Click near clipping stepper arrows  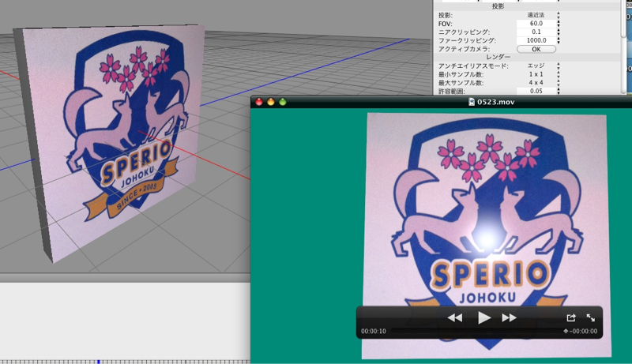click(x=559, y=32)
